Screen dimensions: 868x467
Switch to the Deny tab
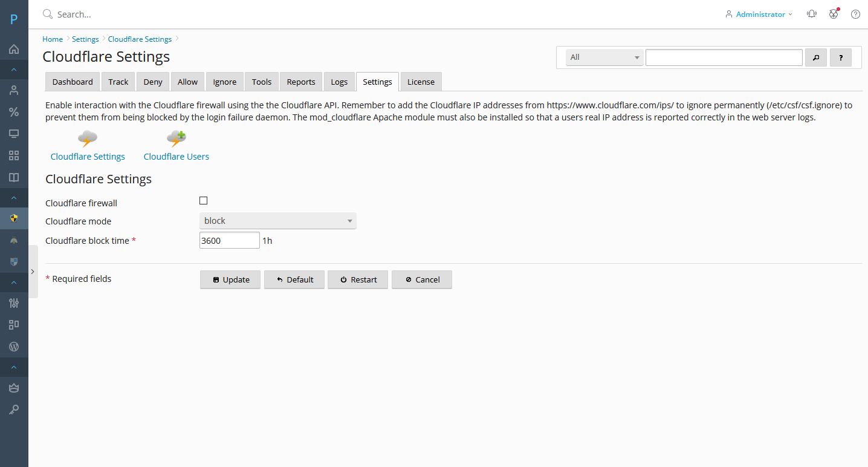pyautogui.click(x=153, y=82)
